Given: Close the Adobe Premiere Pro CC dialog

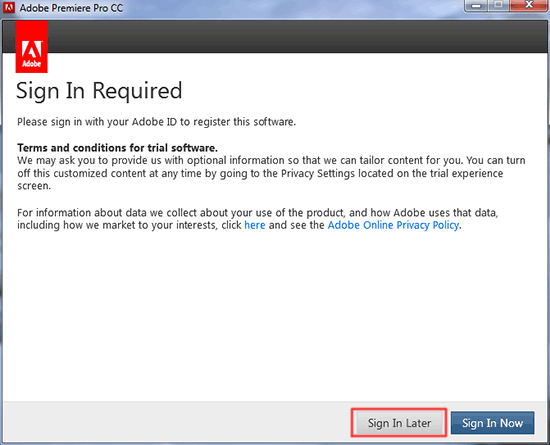Looking at the screenshot, I should (x=529, y=5).
